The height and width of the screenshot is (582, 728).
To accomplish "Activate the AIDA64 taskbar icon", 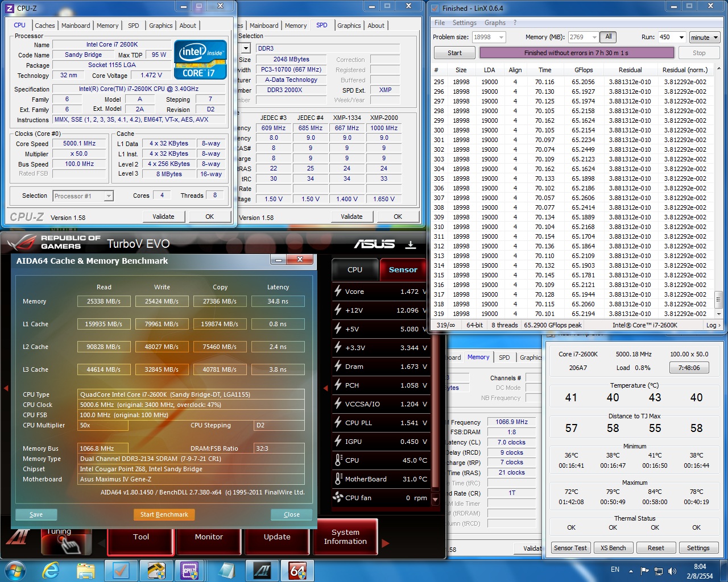I will pyautogui.click(x=297, y=570).
